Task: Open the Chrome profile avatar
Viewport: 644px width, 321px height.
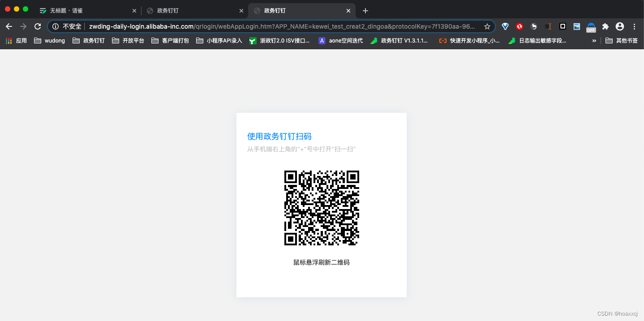Action: click(620, 26)
